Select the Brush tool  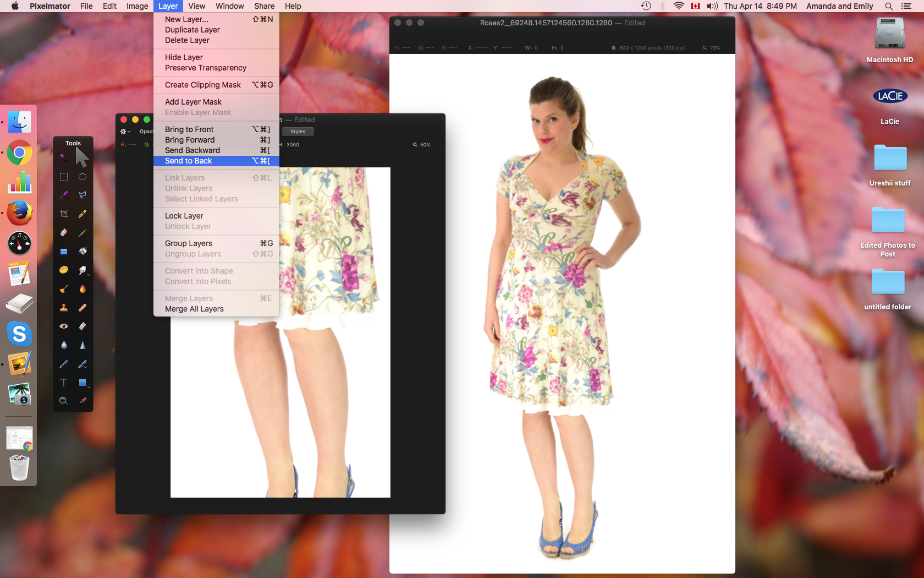[x=82, y=233]
